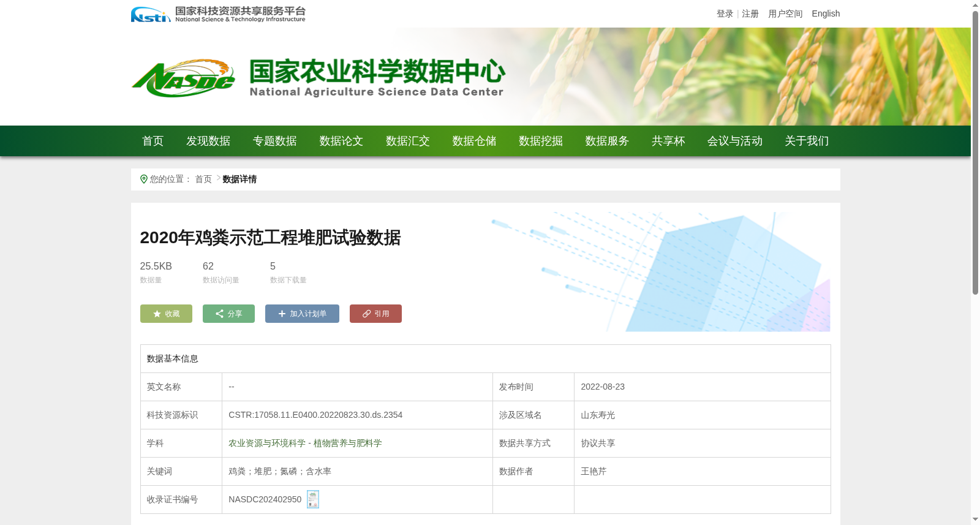
Task: Open the 用户空间 link
Action: point(785,13)
